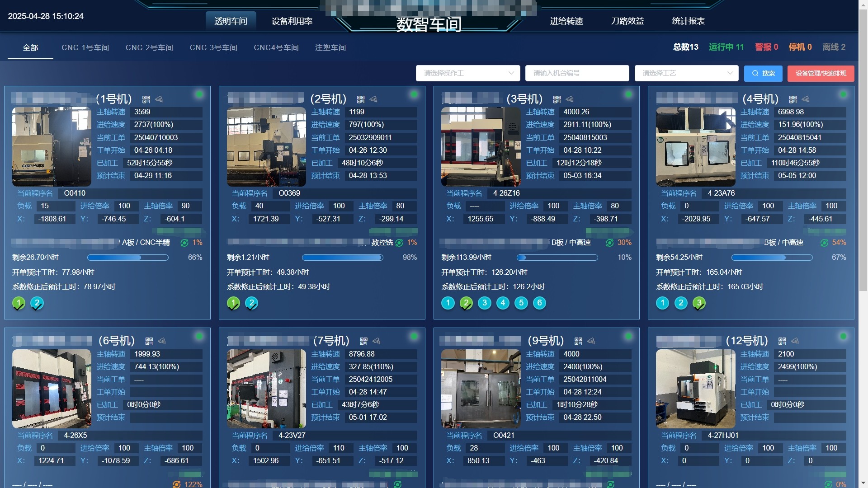Select checked step 3 on 4号机 card
The width and height of the screenshot is (868, 488).
[x=699, y=303]
